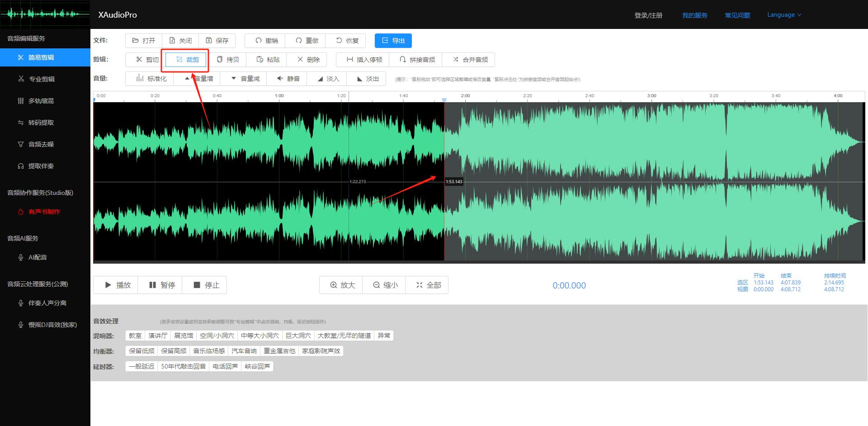
Task: Open 多轨缩混 in the sidebar
Action: click(41, 101)
